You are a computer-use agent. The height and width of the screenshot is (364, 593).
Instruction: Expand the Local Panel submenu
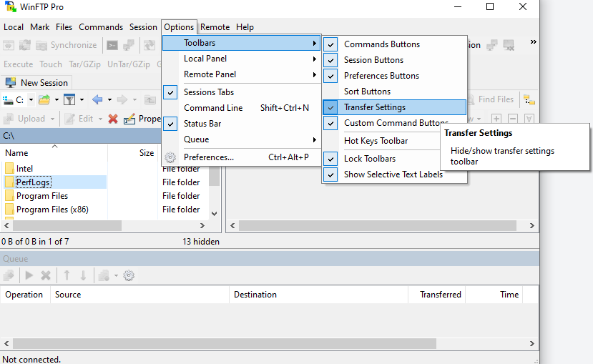pyautogui.click(x=242, y=59)
